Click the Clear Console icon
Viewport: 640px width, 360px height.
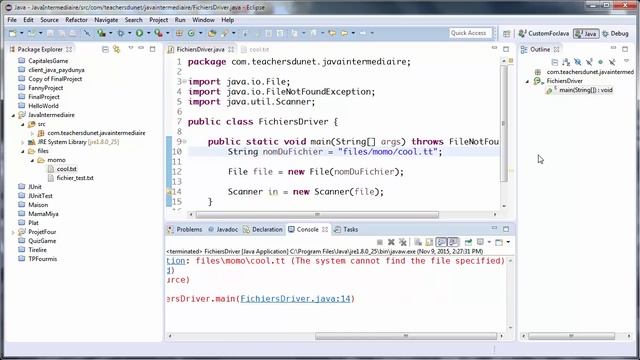tap(418, 242)
